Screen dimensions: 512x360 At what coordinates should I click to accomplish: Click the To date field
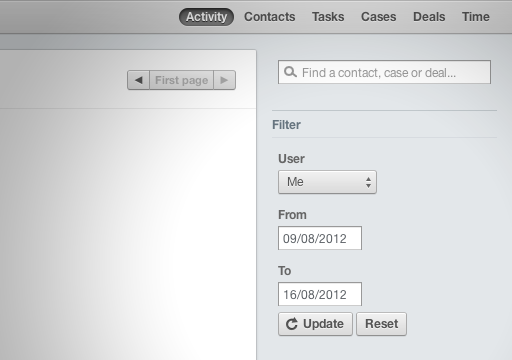320,294
